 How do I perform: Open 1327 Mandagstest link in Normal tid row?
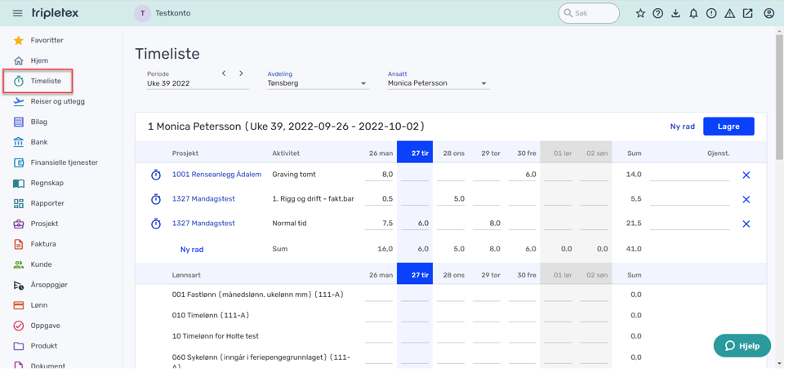[x=204, y=223]
